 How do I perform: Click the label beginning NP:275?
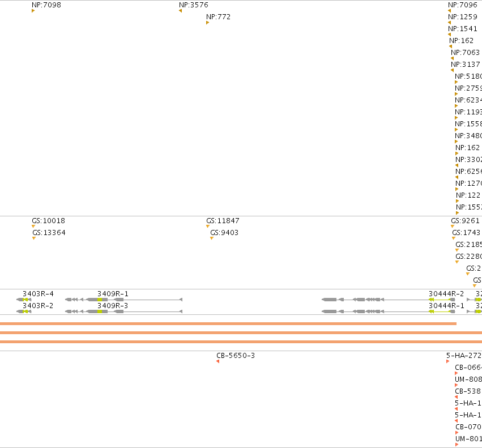click(468, 88)
